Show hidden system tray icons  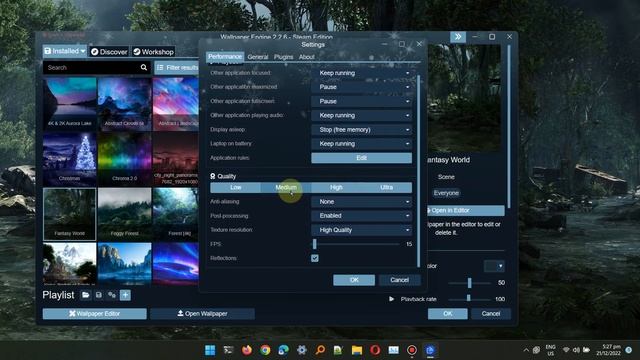526,350
